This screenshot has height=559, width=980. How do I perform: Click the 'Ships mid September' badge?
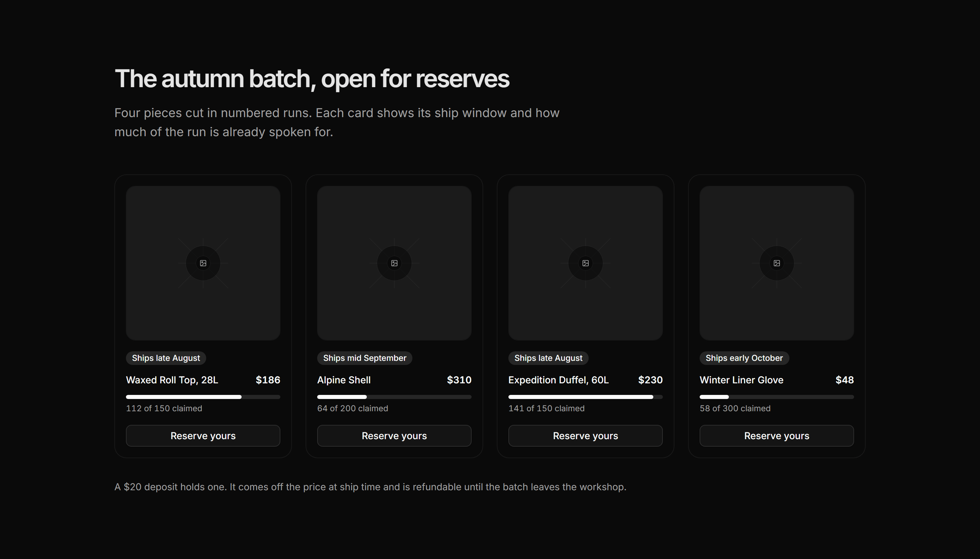pyautogui.click(x=364, y=358)
